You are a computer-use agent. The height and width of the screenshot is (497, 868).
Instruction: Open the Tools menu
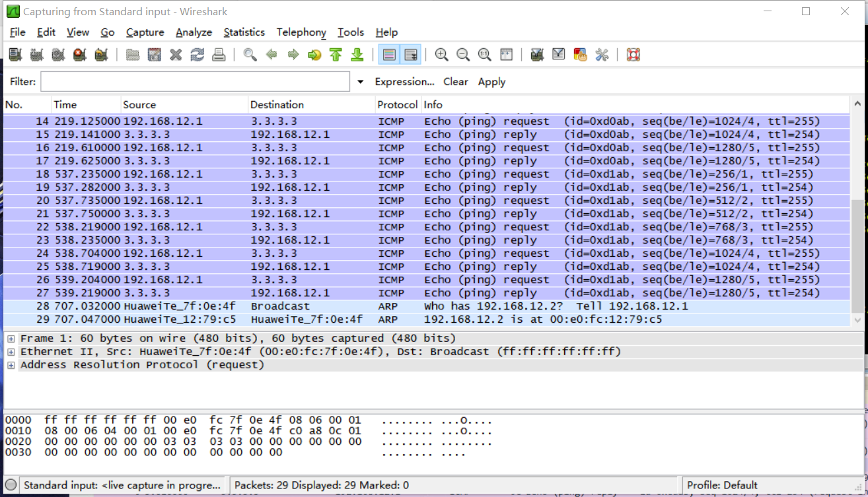coord(351,32)
